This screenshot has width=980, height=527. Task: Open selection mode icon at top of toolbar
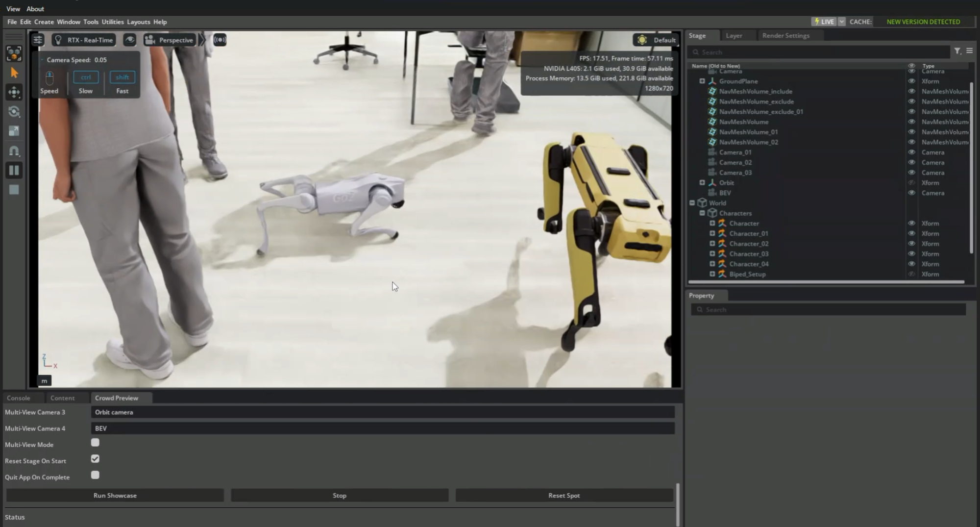click(x=14, y=53)
